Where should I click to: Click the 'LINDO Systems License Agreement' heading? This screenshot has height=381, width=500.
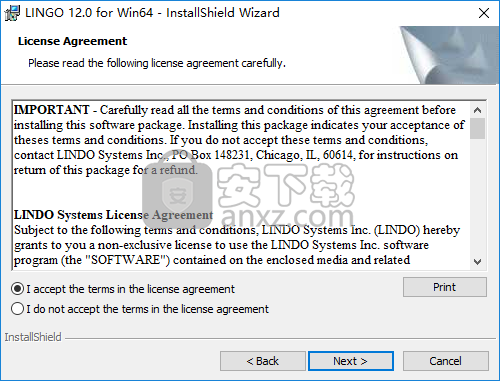113,215
